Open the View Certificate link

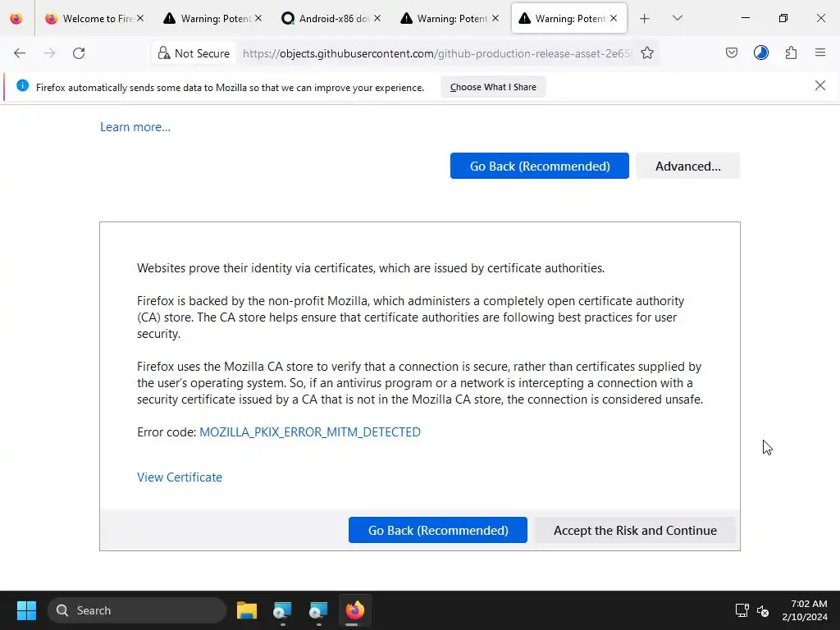(x=180, y=477)
